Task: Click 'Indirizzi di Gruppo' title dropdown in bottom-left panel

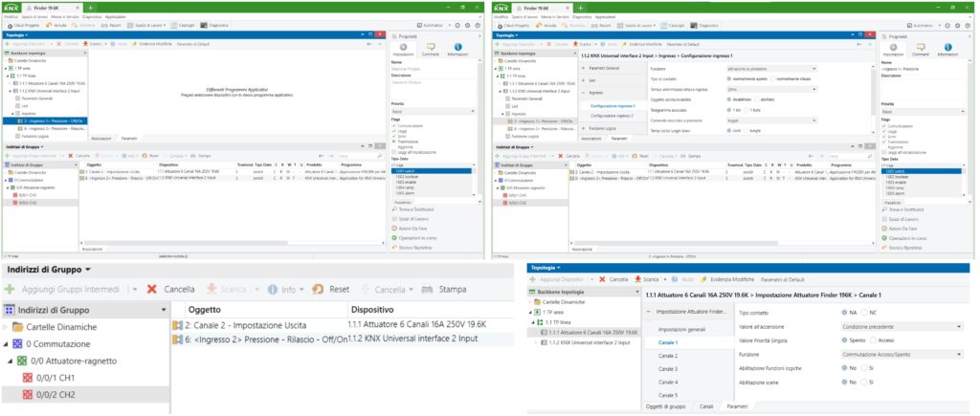Action: (49, 270)
